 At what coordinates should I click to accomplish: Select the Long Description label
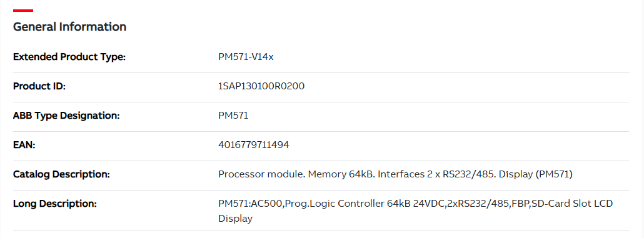[55, 204]
